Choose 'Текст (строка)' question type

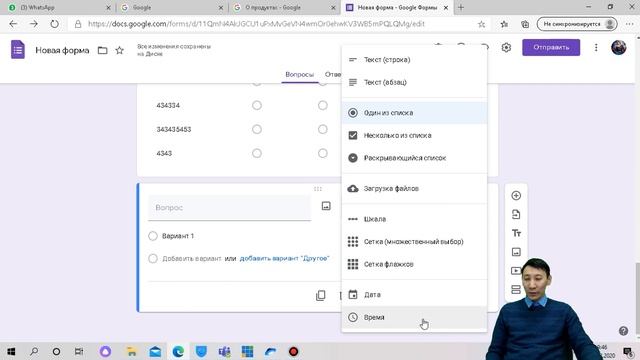(414, 60)
